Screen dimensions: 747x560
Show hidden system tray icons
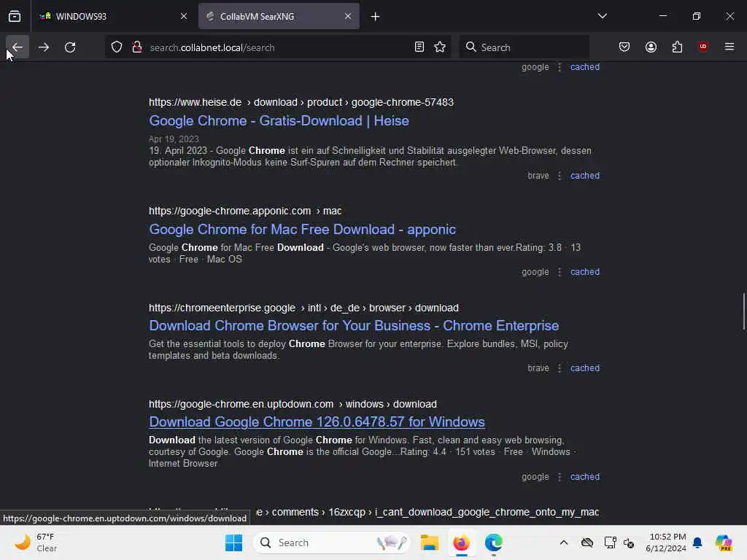(564, 542)
